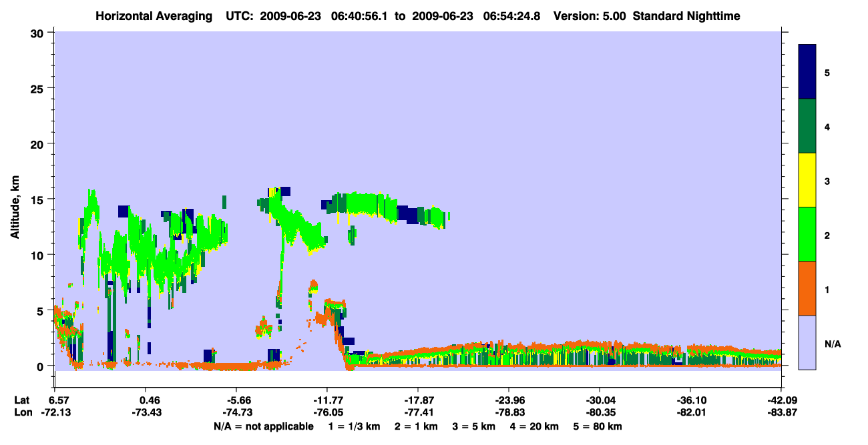The width and height of the screenshot is (868, 445).
Task: Click 'Version: 5.00' in the title
Action: pyautogui.click(x=589, y=16)
